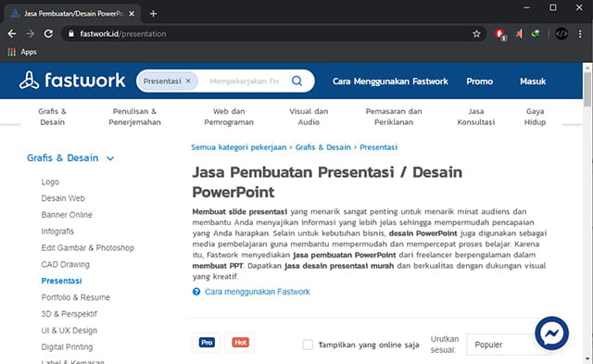Click the Fastwork logo
593x364 pixels.
(x=72, y=81)
